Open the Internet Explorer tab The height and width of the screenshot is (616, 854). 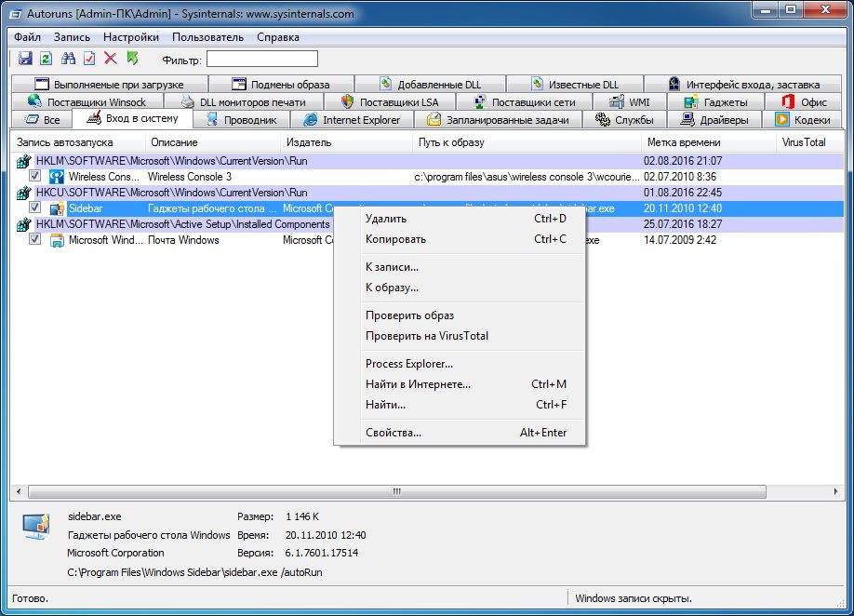tap(353, 120)
